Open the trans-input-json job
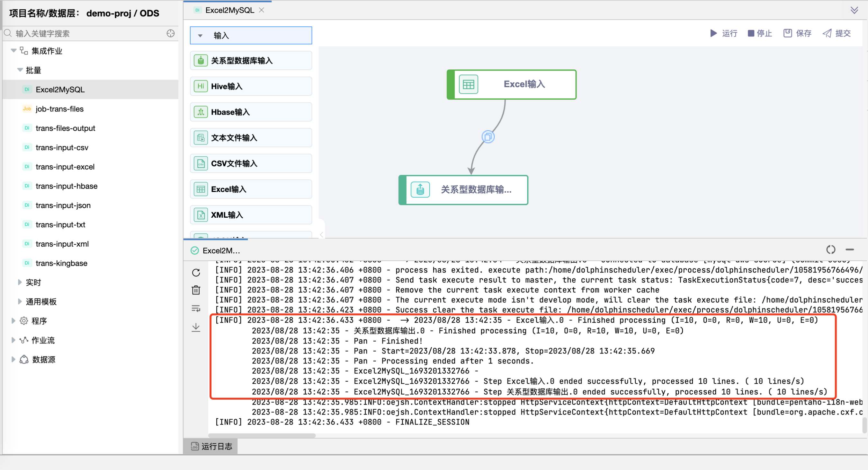Screen dimensions: 868x470 [63, 205]
